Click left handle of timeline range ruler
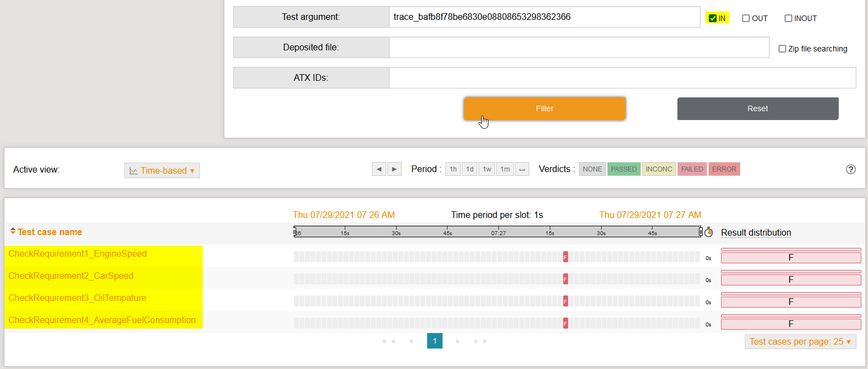Screen dimensions: 868x369 coord(295,232)
